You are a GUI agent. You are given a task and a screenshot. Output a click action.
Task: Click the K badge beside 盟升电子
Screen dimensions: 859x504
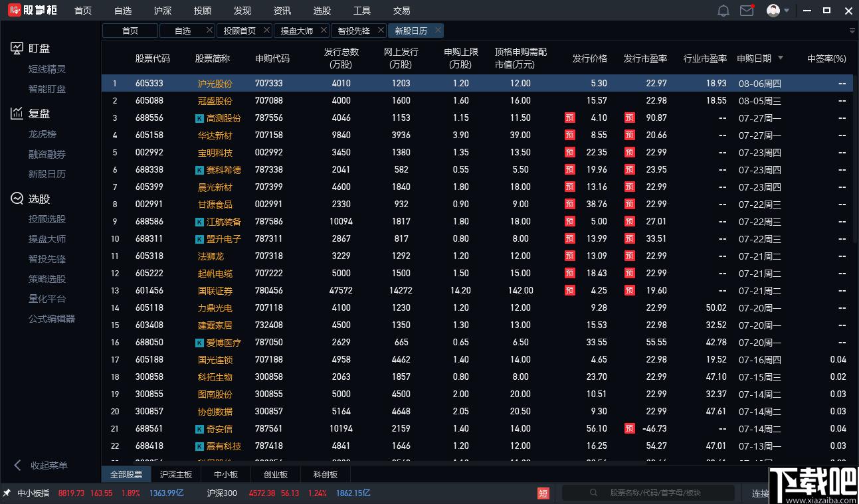click(x=199, y=239)
